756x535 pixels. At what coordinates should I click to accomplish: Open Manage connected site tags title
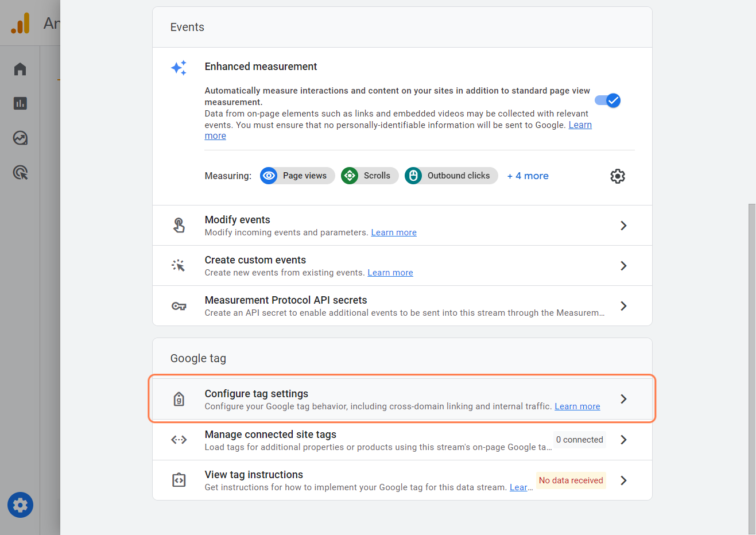click(270, 435)
